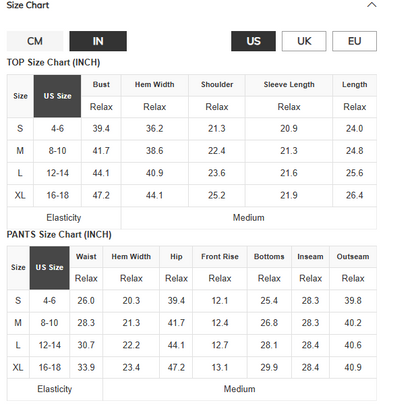416x409 pixels.
Task: Click TOP Size Chart (INCH) title
Action: (x=53, y=62)
